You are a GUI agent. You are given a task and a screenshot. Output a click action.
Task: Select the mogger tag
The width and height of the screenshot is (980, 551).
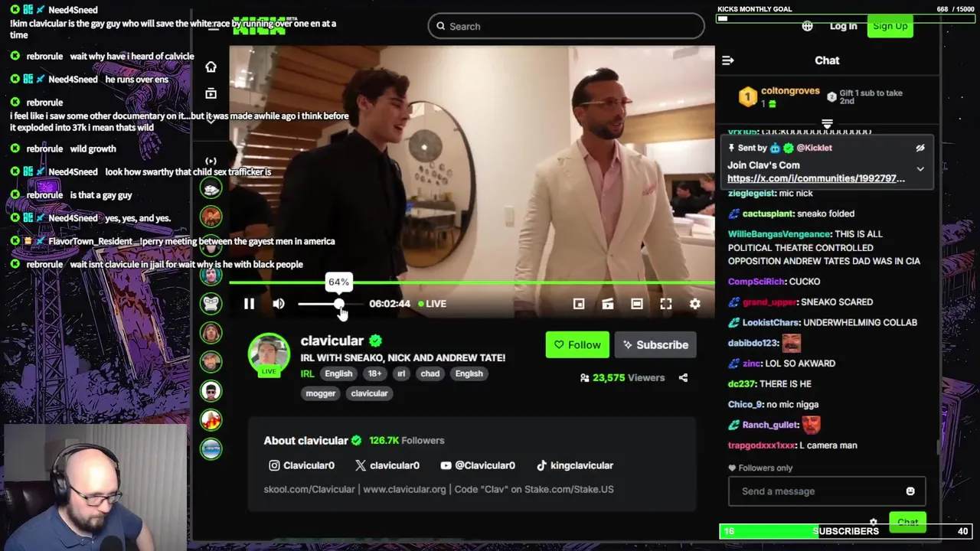(x=321, y=393)
